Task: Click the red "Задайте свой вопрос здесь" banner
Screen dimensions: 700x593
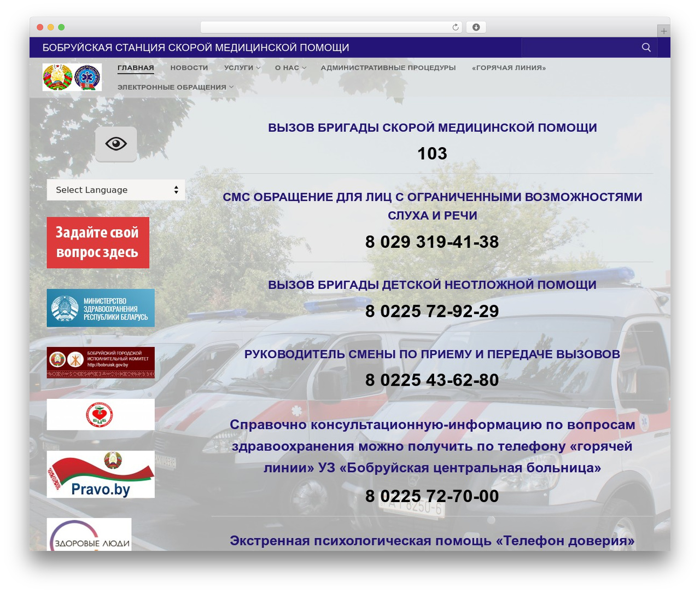Action: pyautogui.click(x=98, y=243)
